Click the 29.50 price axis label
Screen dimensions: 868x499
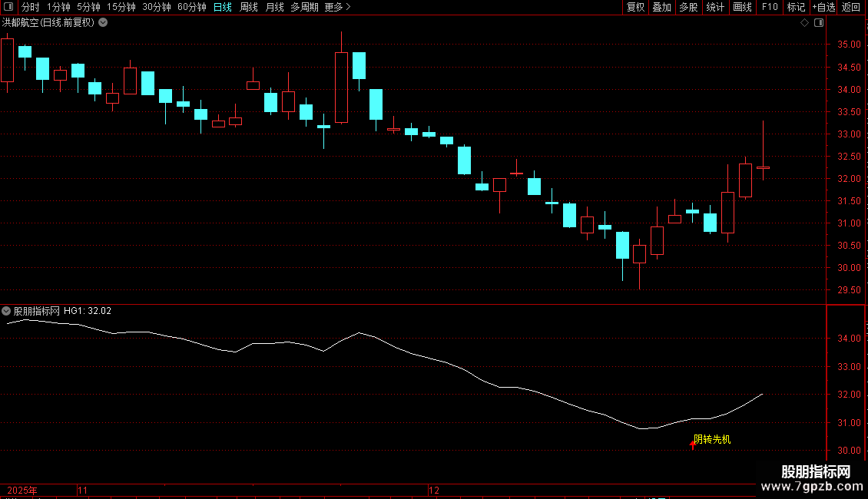click(849, 290)
